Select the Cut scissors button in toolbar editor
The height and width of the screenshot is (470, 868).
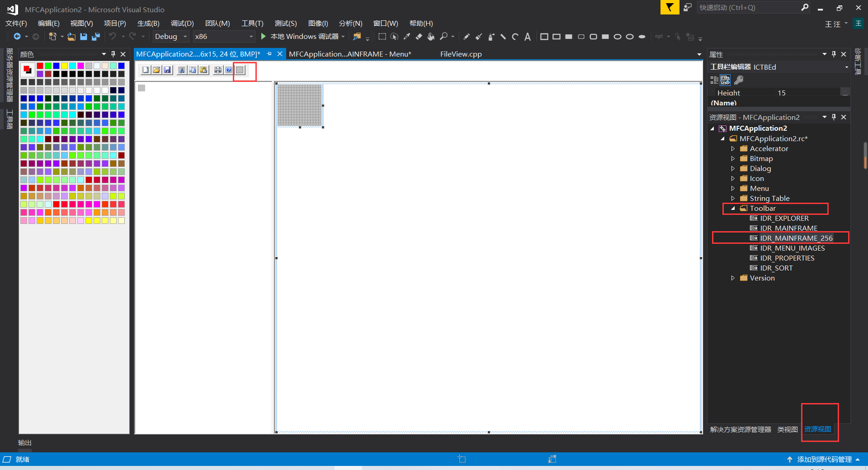pyautogui.click(x=182, y=70)
